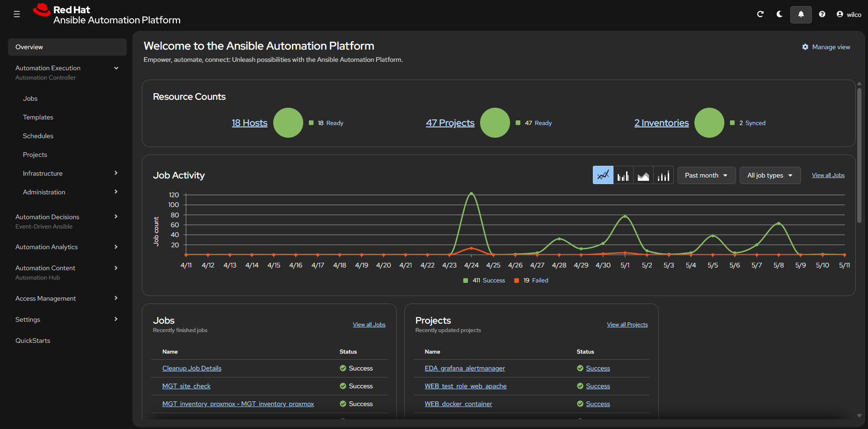Click the View all Projects link
The image size is (868, 429).
tap(627, 325)
